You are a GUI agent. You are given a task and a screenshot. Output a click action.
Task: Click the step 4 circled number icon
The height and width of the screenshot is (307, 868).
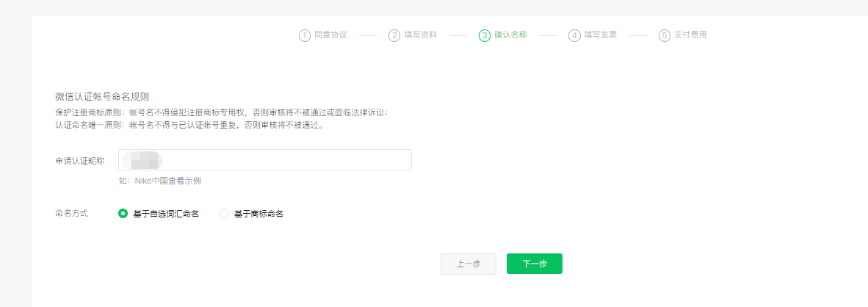(574, 35)
